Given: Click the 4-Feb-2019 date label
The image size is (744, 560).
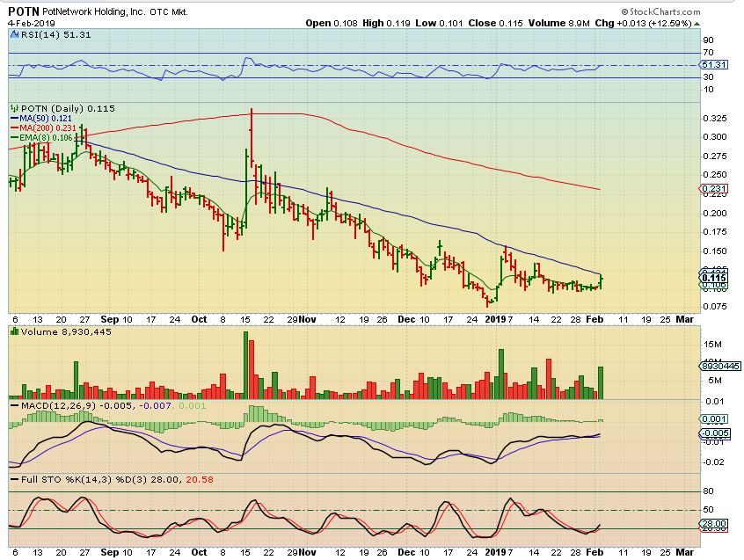Looking at the screenshot, I should 32,23.
